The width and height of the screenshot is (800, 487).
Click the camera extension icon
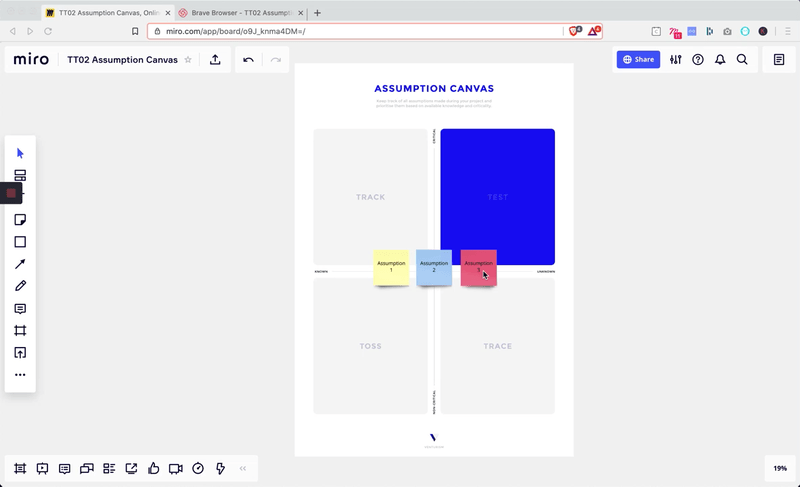(x=727, y=31)
